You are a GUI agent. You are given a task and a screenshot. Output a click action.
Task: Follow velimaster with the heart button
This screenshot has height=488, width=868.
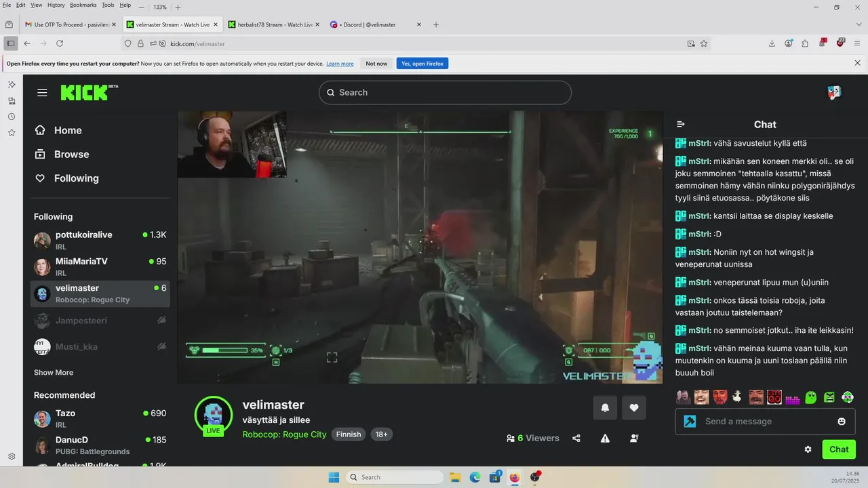point(634,408)
